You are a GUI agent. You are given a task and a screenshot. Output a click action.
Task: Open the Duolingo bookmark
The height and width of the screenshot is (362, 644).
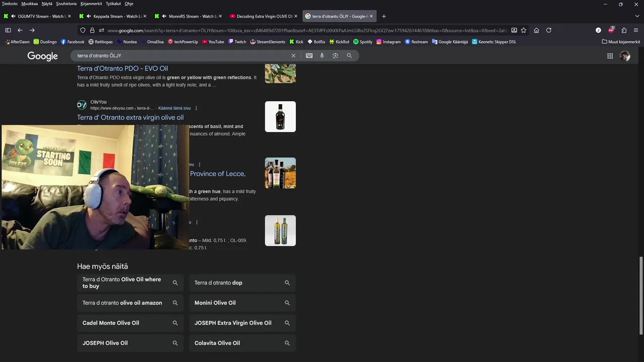tap(45, 42)
